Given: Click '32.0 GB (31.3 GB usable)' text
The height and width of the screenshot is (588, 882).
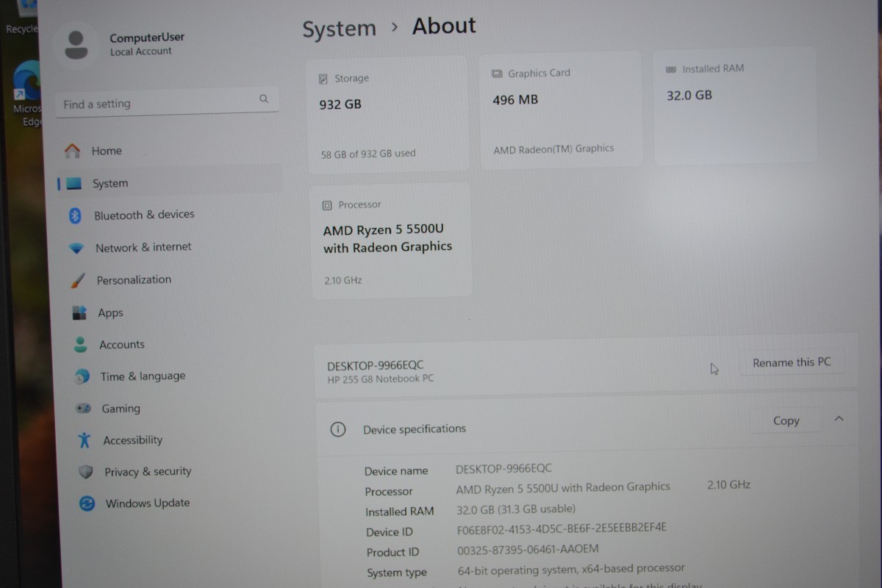Looking at the screenshot, I should coord(515,509).
